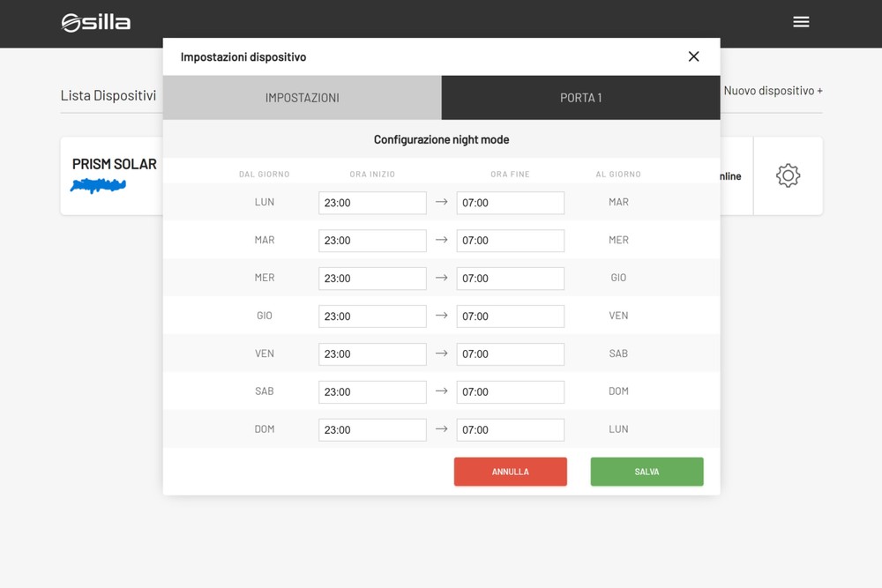Edit the MAR start time field
Viewport: 882px width, 588px height.
372,241
